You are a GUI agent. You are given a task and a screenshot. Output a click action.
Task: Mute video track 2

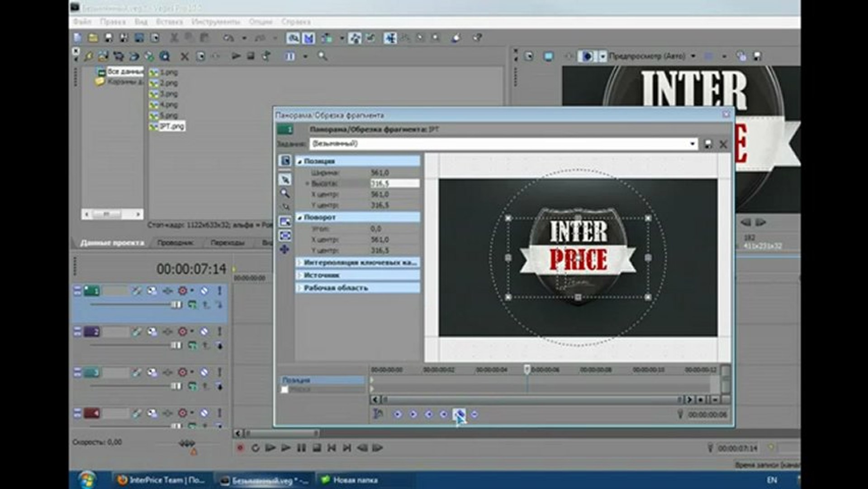204,331
